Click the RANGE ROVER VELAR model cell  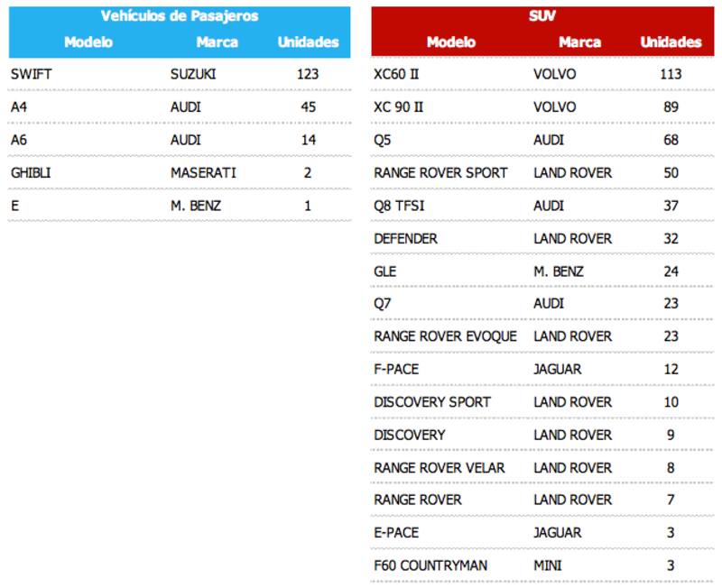440,467
